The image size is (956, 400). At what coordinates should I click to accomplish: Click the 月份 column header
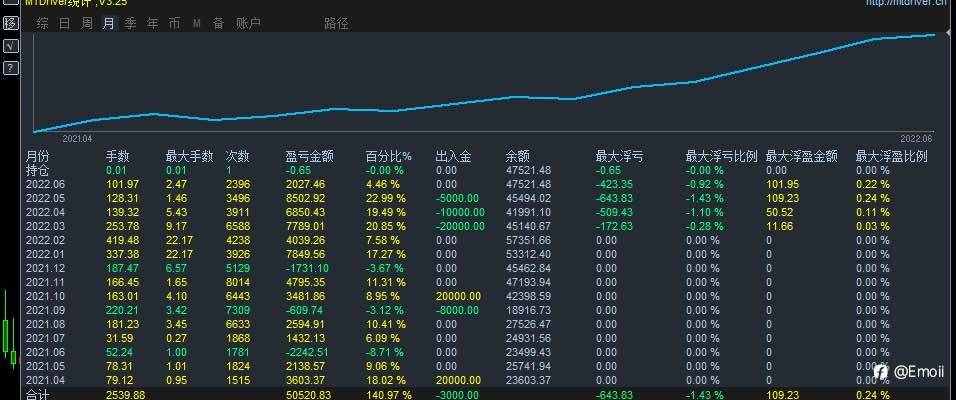point(37,157)
